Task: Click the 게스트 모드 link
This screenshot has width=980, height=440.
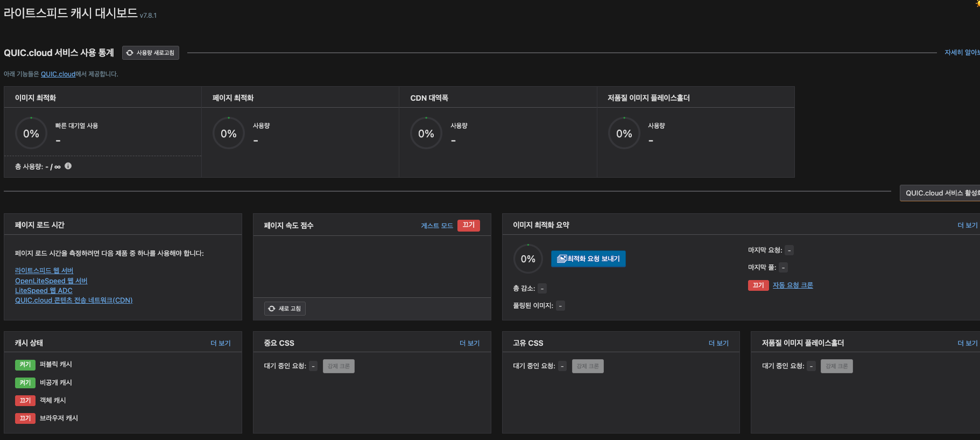Action: tap(437, 226)
